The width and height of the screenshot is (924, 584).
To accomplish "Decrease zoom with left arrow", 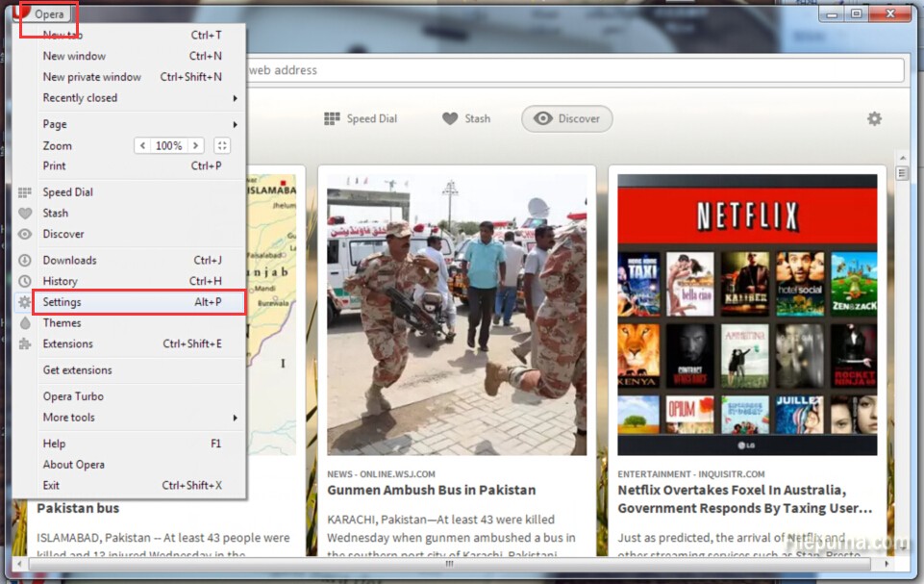I will click(x=143, y=146).
